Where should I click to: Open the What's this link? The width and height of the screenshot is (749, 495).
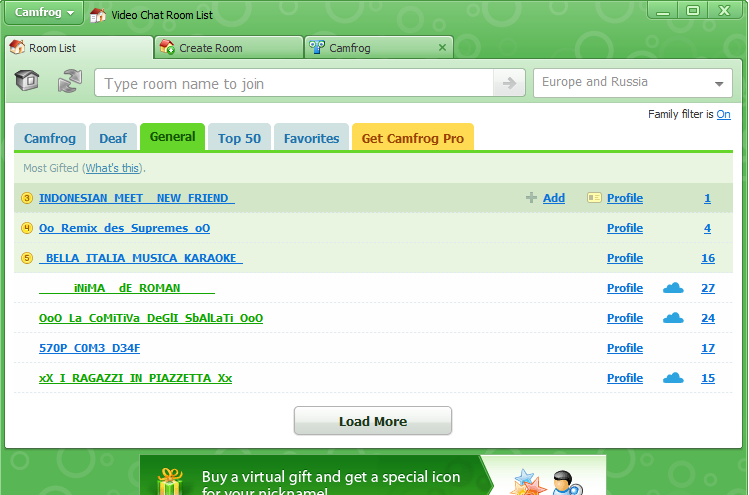(x=113, y=168)
